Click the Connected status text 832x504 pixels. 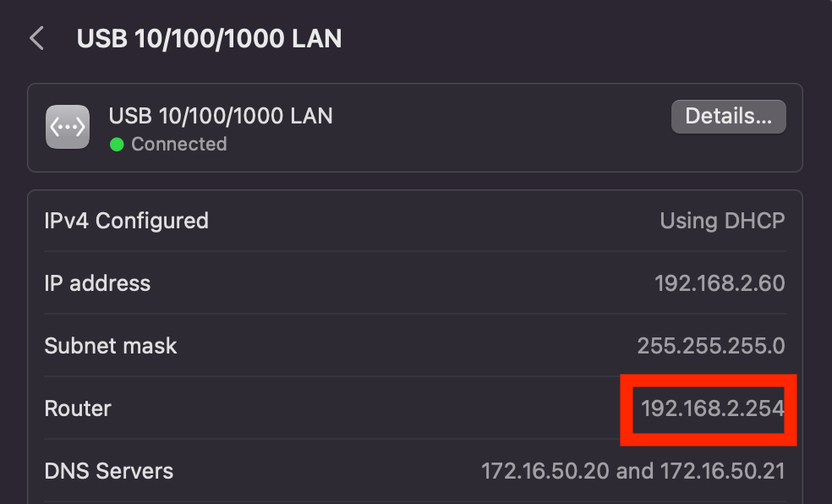click(x=178, y=144)
